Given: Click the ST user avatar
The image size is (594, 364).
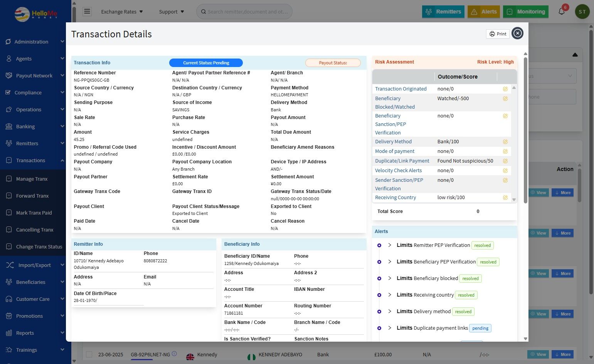Looking at the screenshot, I should coord(582,12).
